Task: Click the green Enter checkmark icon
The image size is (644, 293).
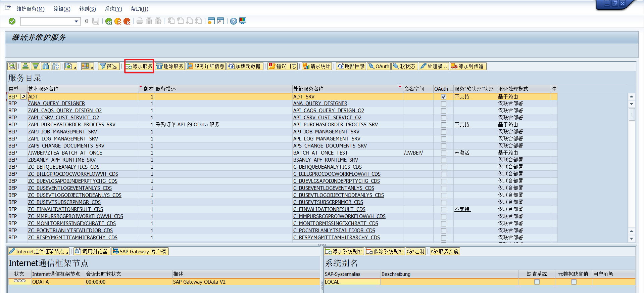Action: tap(12, 21)
